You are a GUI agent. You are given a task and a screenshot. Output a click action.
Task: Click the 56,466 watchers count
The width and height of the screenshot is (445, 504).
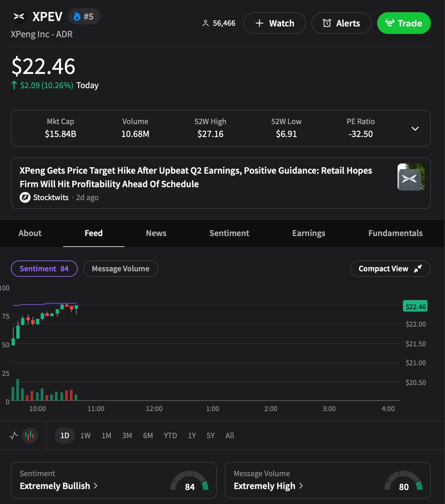click(x=224, y=23)
